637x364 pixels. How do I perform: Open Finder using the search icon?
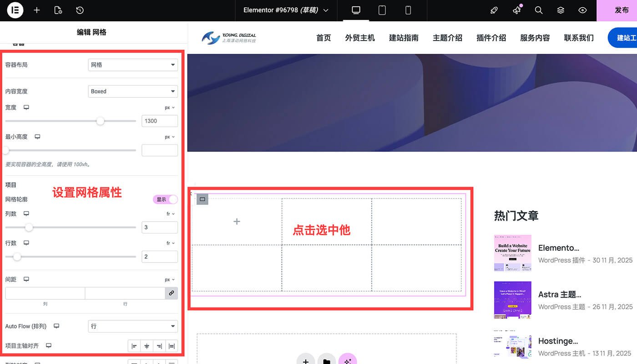click(x=539, y=10)
